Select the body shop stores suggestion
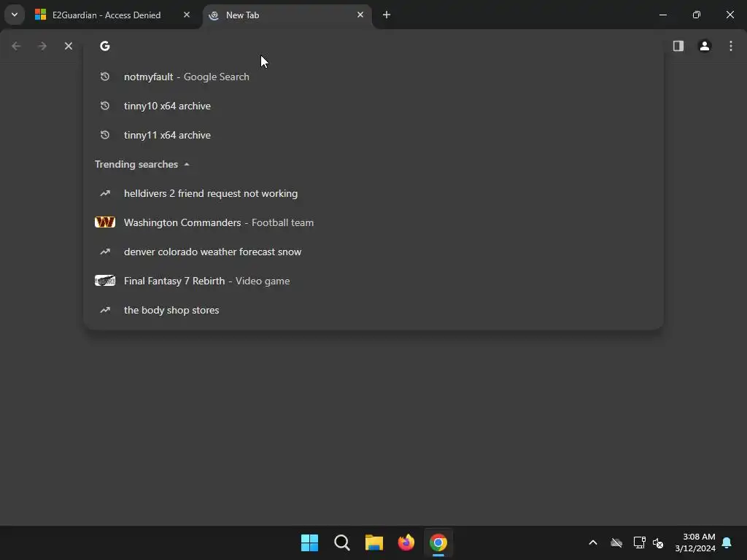Image resolution: width=747 pixels, height=560 pixels. tap(373, 310)
